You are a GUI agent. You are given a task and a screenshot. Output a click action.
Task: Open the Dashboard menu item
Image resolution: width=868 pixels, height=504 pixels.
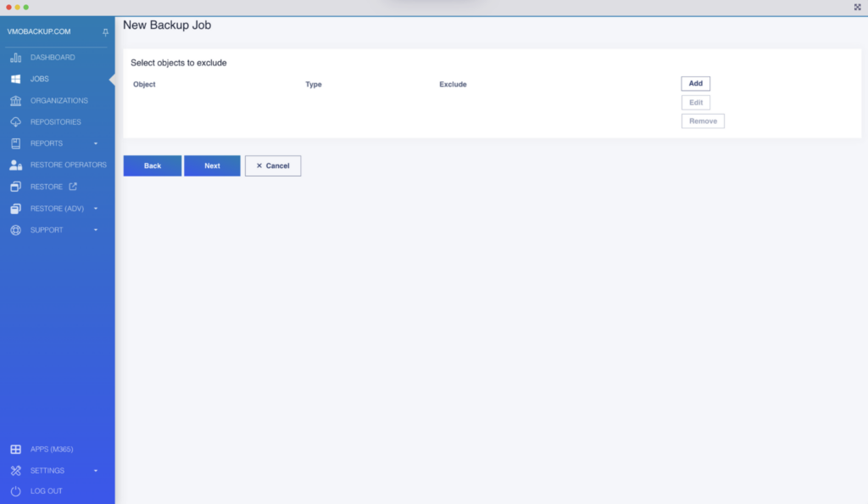click(x=53, y=58)
